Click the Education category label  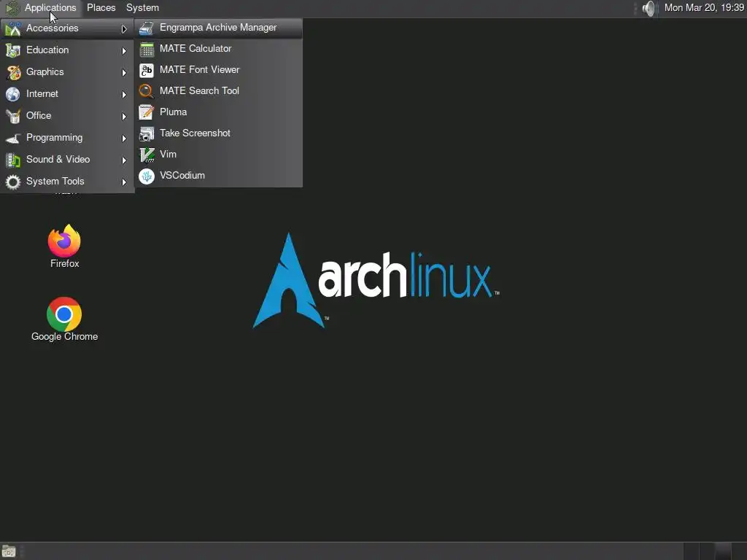[x=47, y=50]
